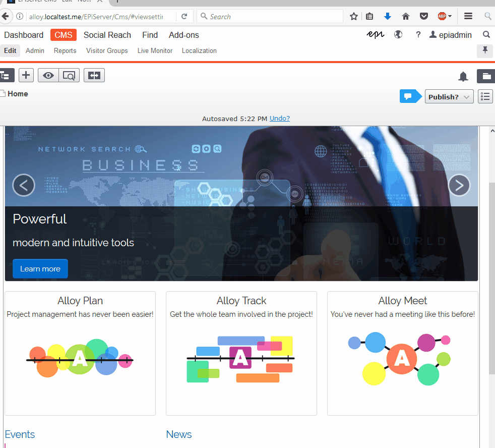
Task: Click the Learn more button
Action: [40, 269]
